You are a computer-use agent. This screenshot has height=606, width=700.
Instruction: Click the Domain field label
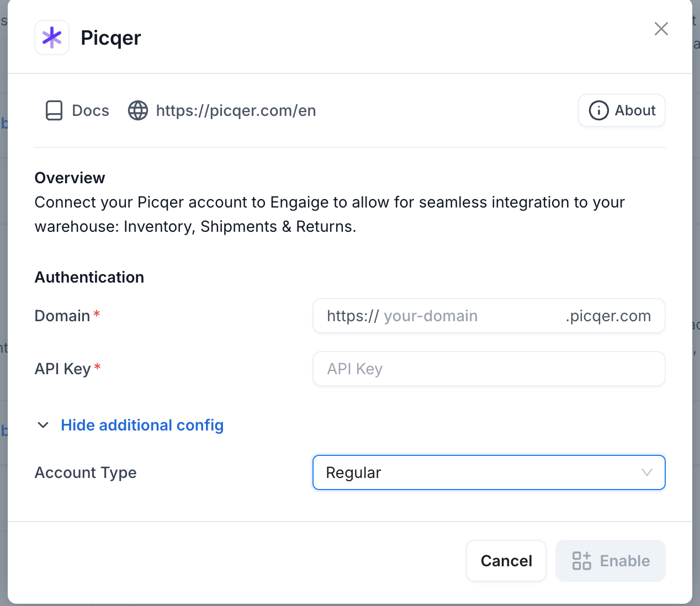coord(62,316)
